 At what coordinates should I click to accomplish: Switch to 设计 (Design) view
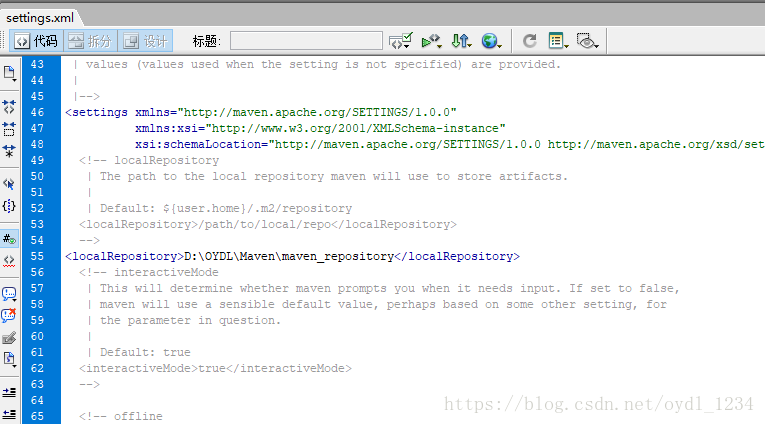145,41
